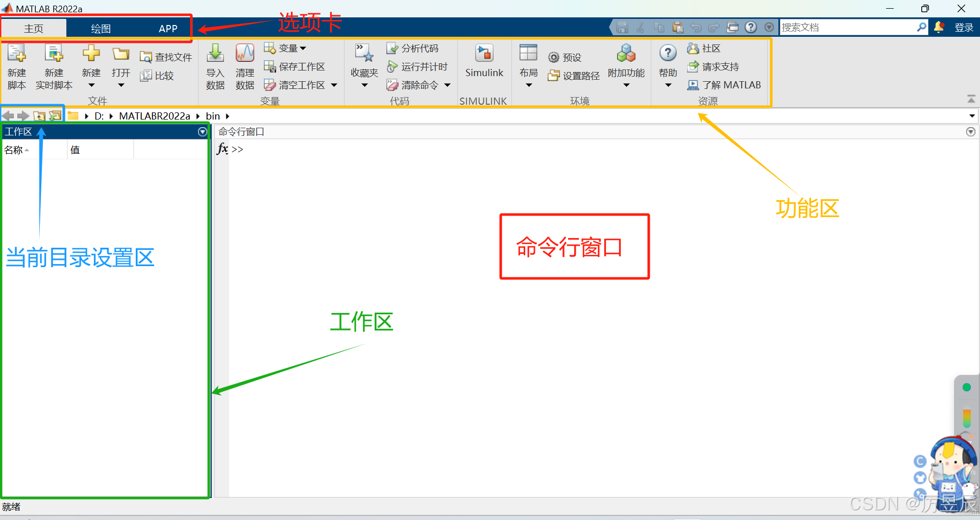Click 比较 (Compare) tool

[157, 76]
